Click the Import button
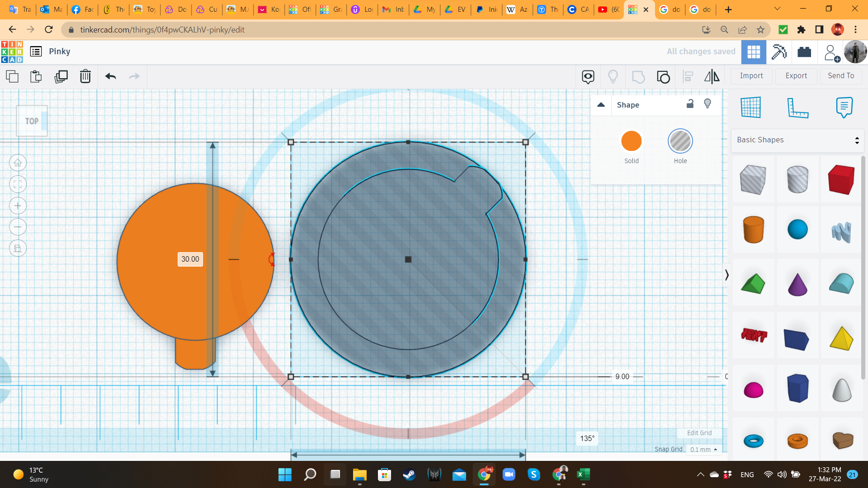868x488 pixels. click(751, 76)
